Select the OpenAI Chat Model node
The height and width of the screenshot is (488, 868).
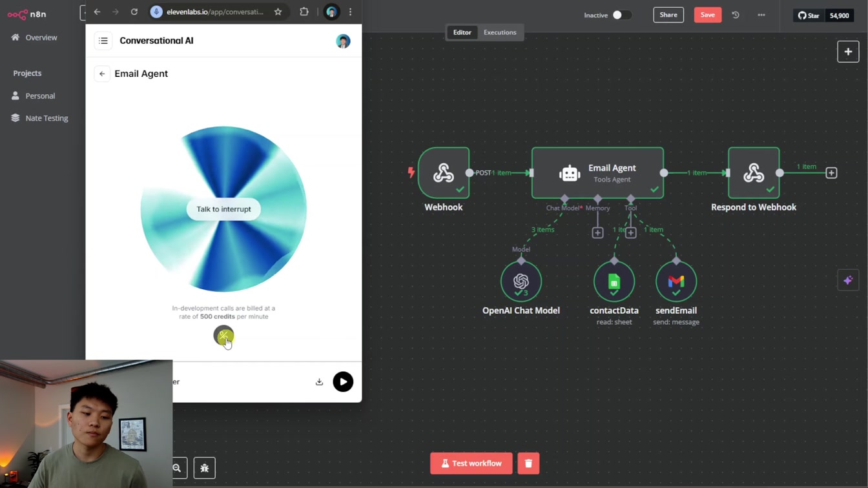coord(521,281)
